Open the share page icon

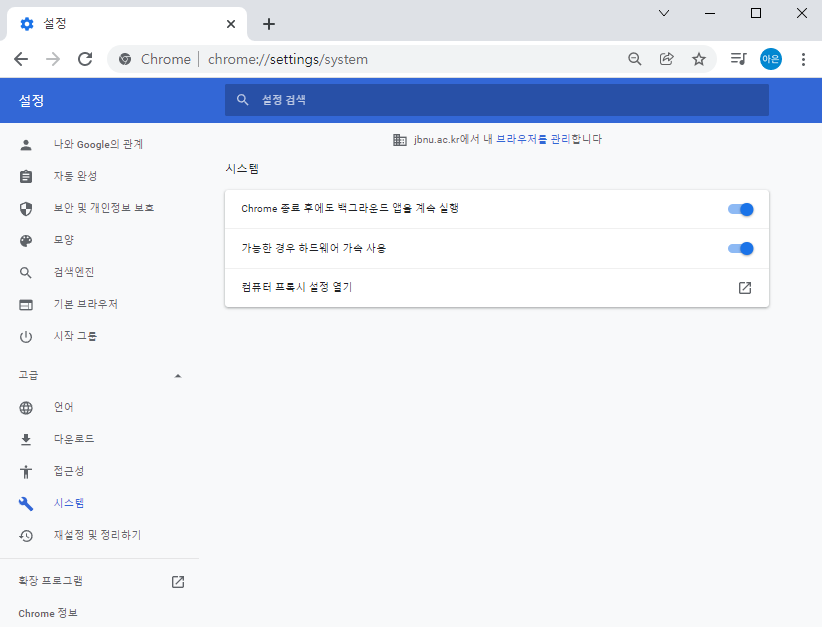(x=666, y=59)
